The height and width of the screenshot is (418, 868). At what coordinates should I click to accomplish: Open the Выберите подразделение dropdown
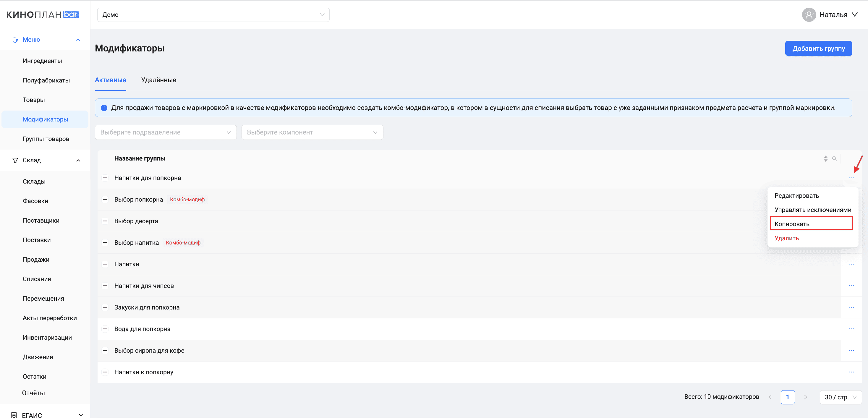point(166,132)
